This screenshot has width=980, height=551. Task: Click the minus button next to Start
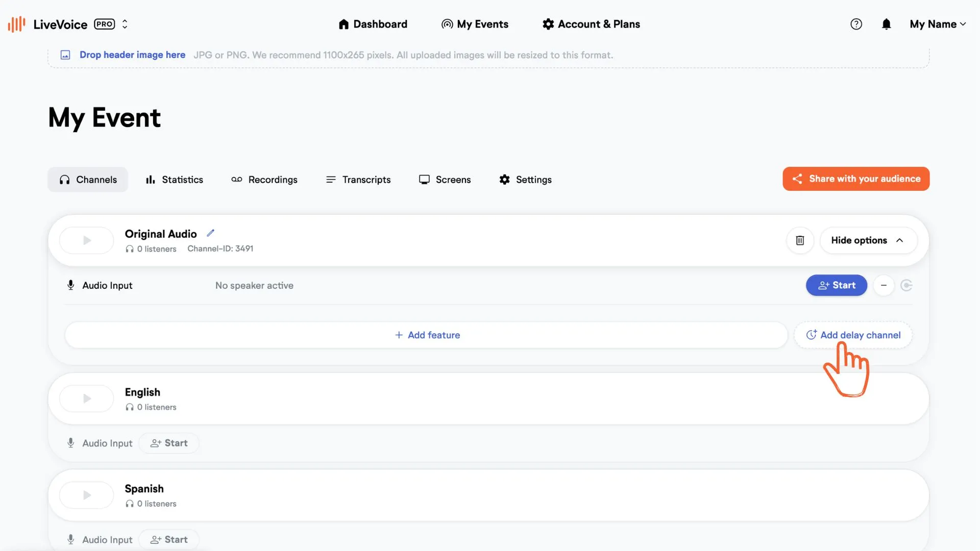pyautogui.click(x=884, y=286)
